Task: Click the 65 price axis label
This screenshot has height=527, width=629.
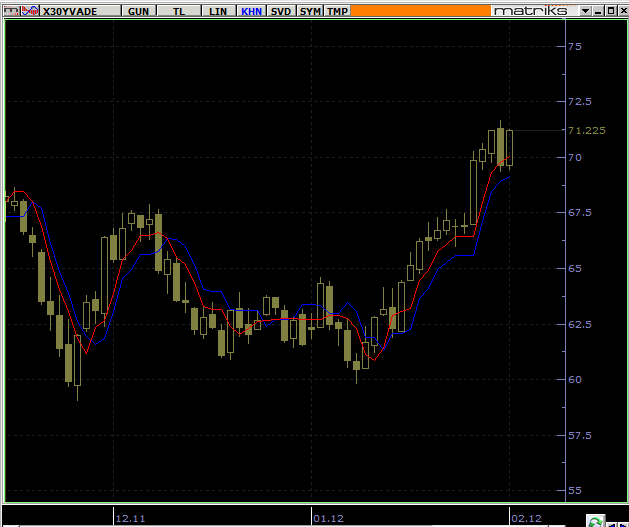Action: (x=575, y=268)
